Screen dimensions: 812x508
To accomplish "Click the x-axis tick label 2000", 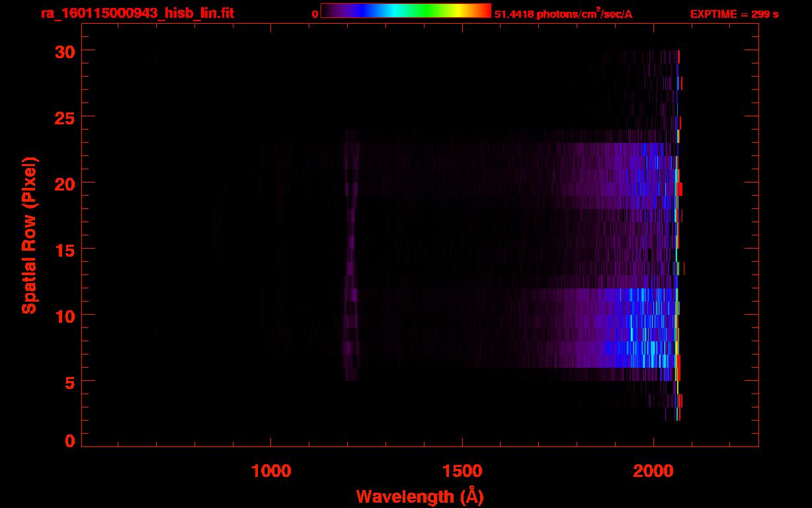I will pos(653,471).
